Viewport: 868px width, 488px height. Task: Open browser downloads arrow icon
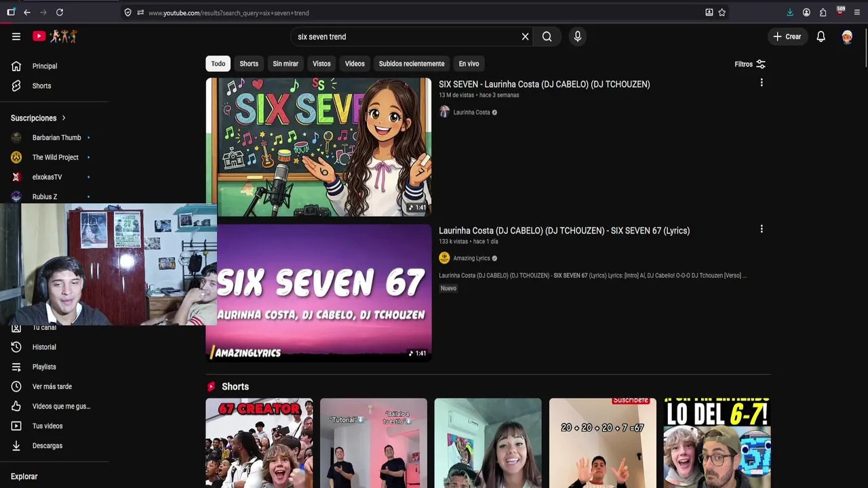[790, 12]
